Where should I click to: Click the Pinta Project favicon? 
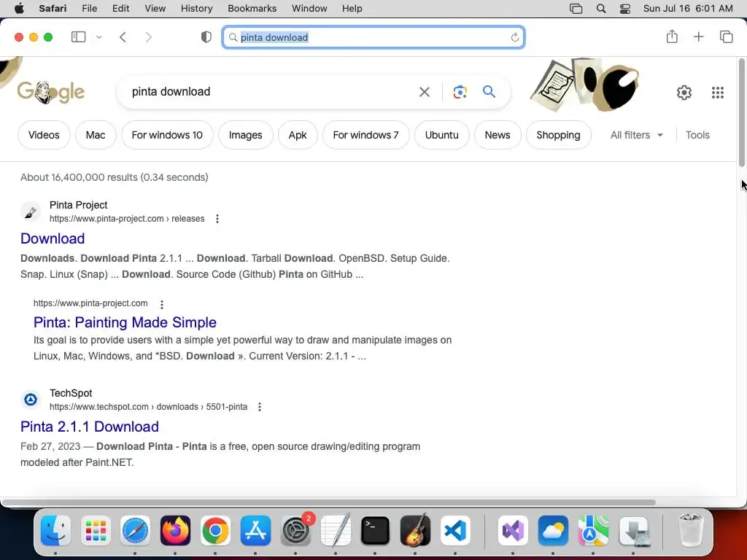click(x=31, y=211)
